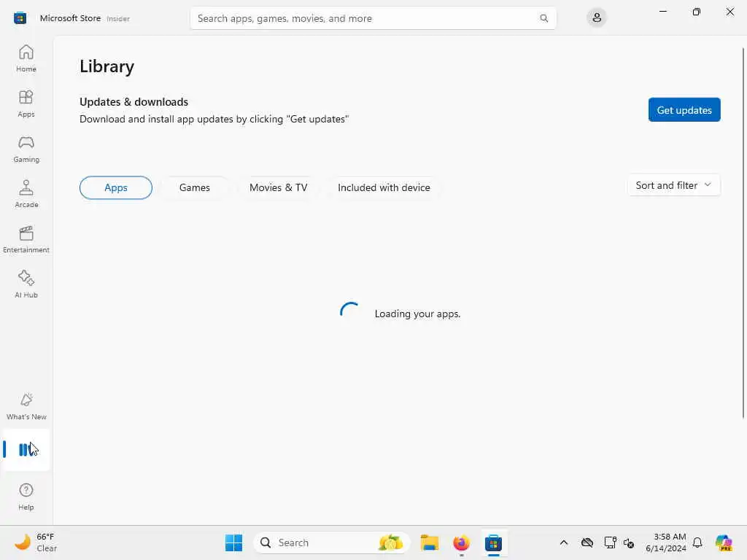Open the user account profile icon

coord(597,18)
